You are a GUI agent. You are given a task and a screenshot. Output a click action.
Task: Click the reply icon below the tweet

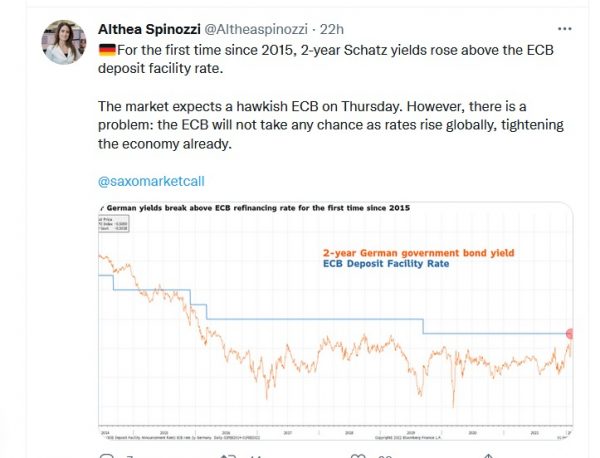click(x=106, y=456)
